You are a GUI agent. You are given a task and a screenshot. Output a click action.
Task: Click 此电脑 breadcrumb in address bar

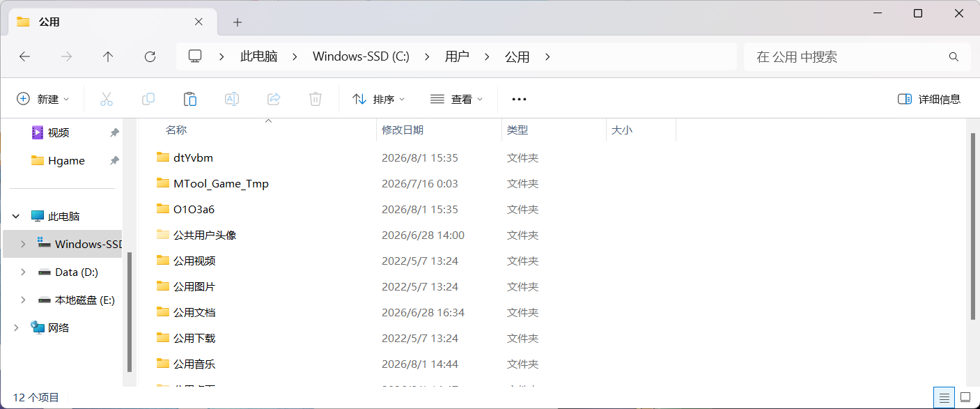(x=259, y=57)
